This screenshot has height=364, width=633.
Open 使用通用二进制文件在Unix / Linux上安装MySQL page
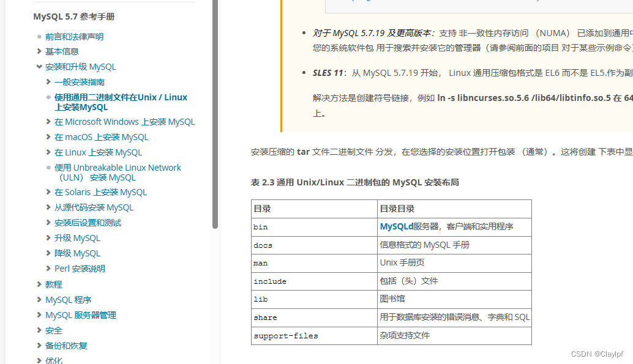[x=121, y=102]
